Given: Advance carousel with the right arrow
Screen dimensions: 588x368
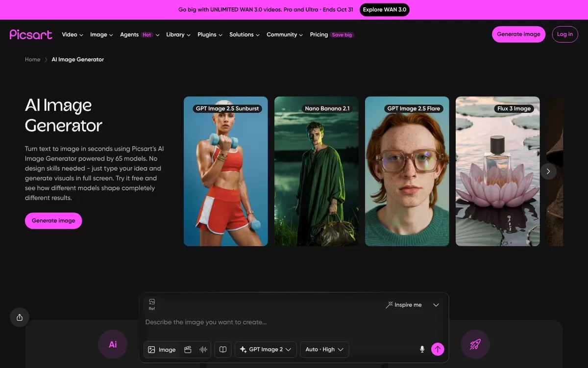Looking at the screenshot, I should (548, 171).
